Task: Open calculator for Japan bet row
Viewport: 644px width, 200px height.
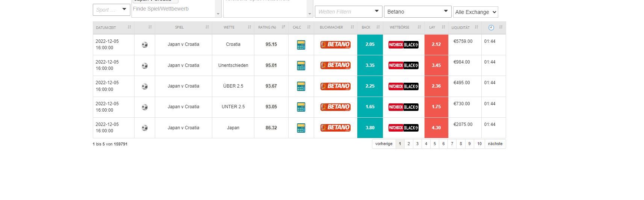Action: (x=301, y=128)
